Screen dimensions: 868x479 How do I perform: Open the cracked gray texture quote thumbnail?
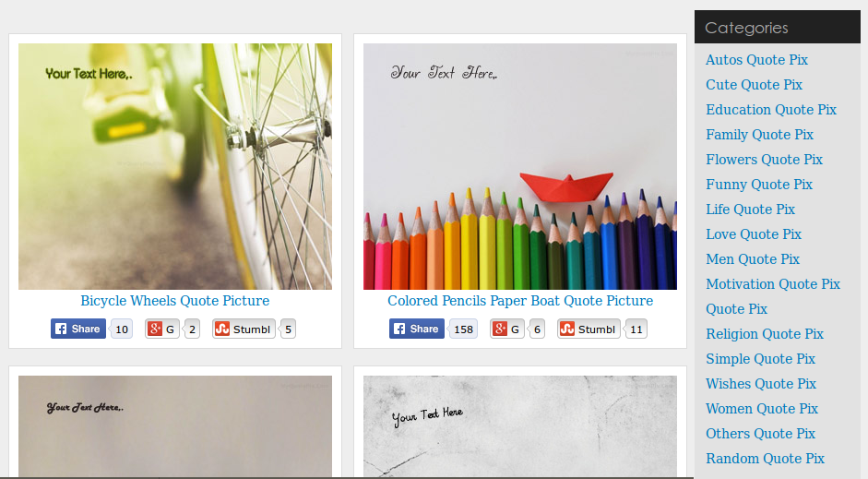(520, 426)
